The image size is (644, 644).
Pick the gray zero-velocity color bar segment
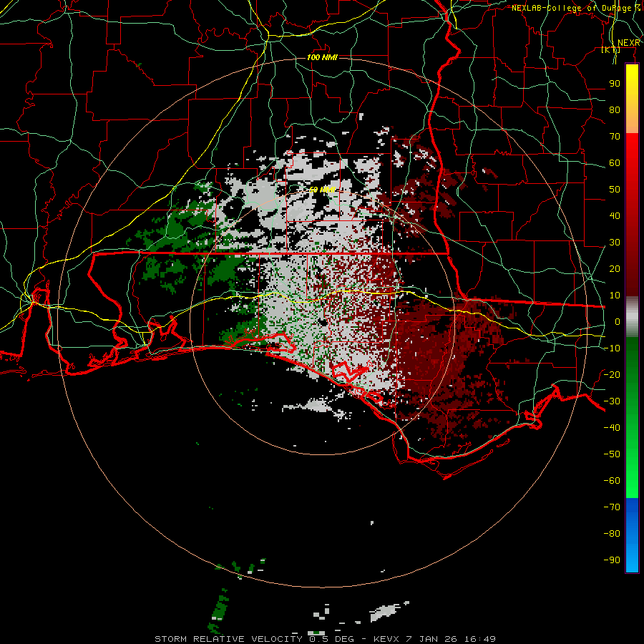632,318
